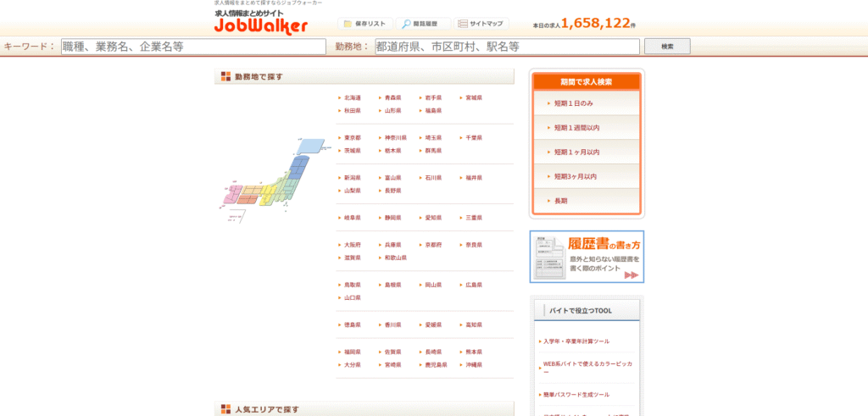This screenshot has width=868, height=416.
Task: Open the 保存リスト folder icon
Action: point(348,24)
